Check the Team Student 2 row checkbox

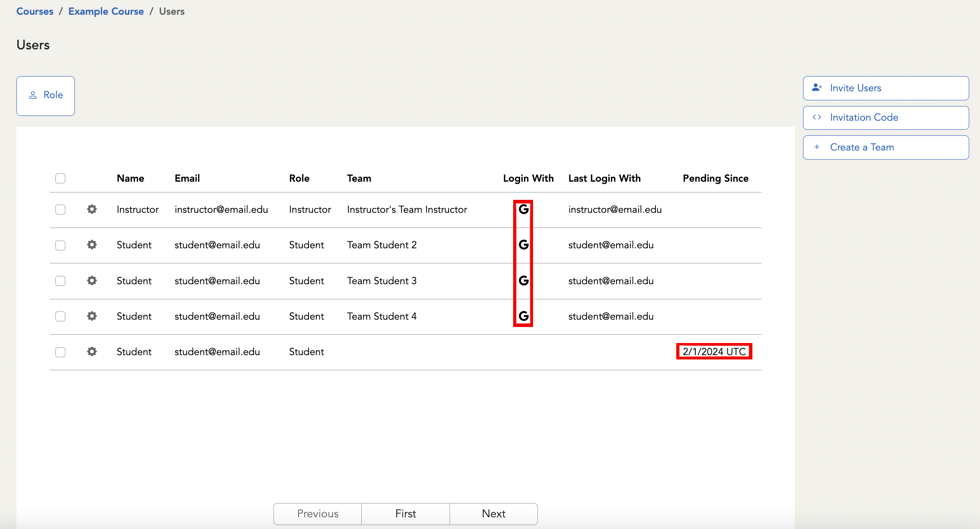(x=61, y=245)
